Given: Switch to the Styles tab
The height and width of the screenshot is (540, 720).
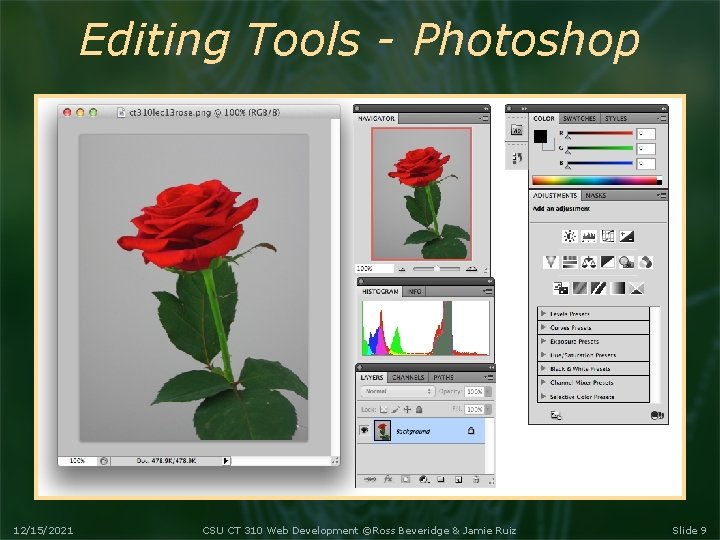Looking at the screenshot, I should pyautogui.click(x=615, y=118).
